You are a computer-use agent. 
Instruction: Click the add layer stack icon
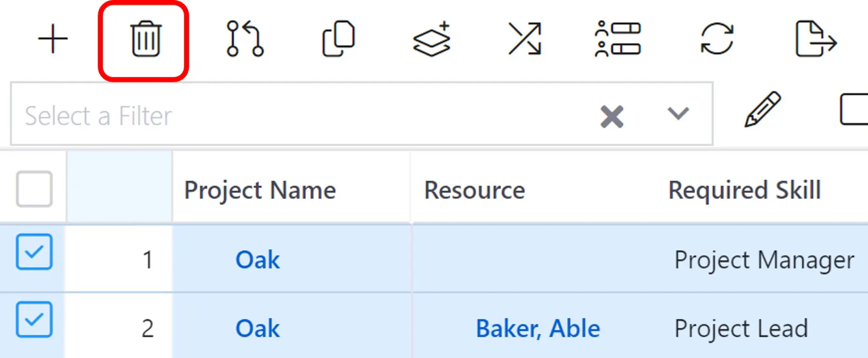click(x=432, y=39)
